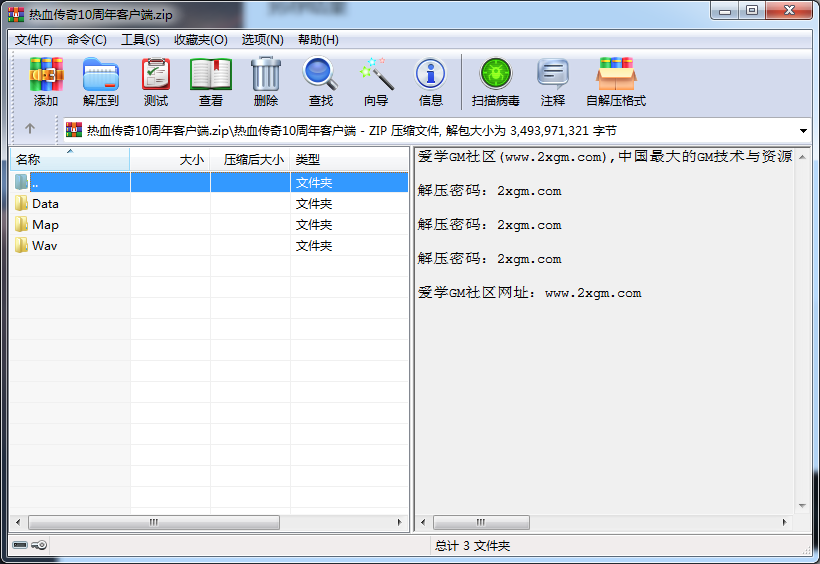Click the 自解压格式 (SFX) icon
This screenshot has height=564, width=820.
616,74
